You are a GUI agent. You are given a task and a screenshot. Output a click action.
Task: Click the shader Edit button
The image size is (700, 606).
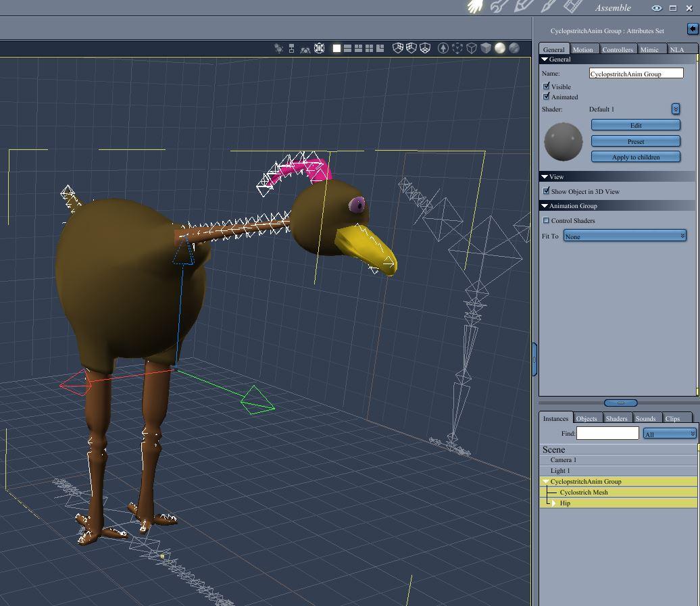tap(636, 126)
